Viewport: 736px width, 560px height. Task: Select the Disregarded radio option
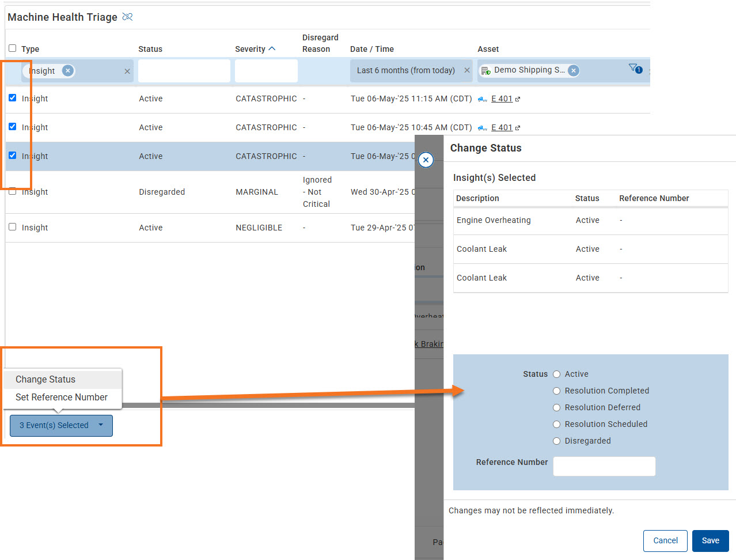click(556, 441)
